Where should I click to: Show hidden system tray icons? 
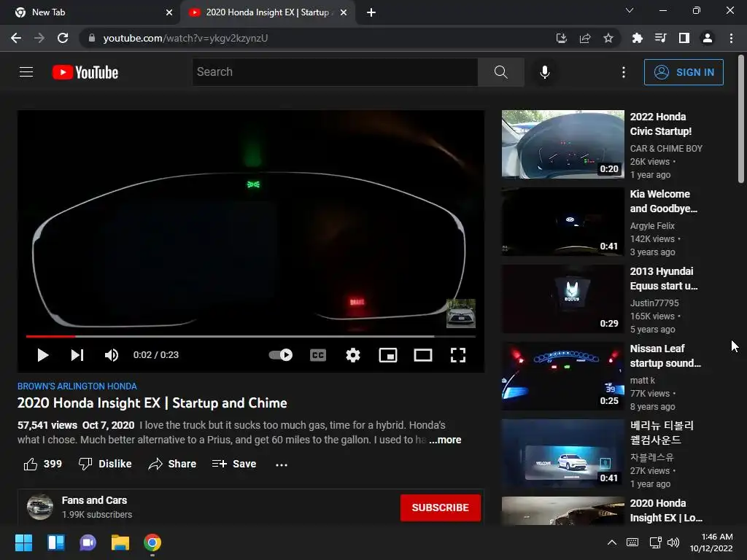click(612, 542)
